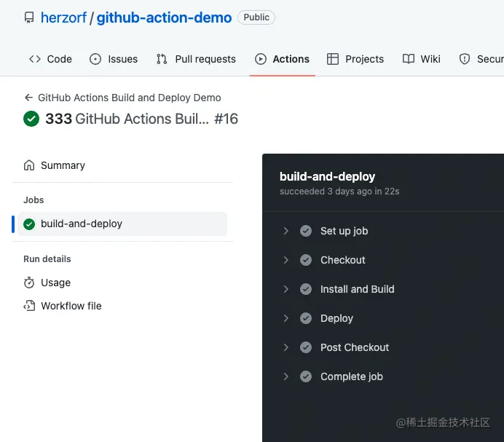504x442 pixels.
Task: Return to GitHub Actions Build and Deploy Demo
Action: click(x=130, y=98)
